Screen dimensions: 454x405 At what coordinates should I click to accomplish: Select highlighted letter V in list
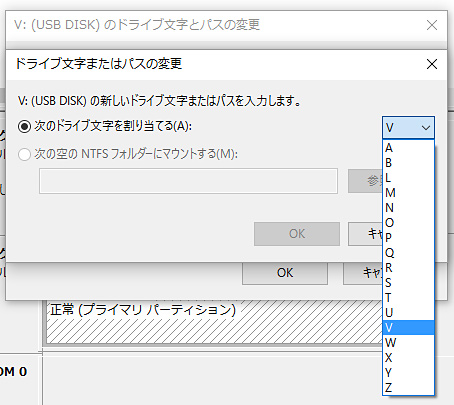(x=408, y=328)
